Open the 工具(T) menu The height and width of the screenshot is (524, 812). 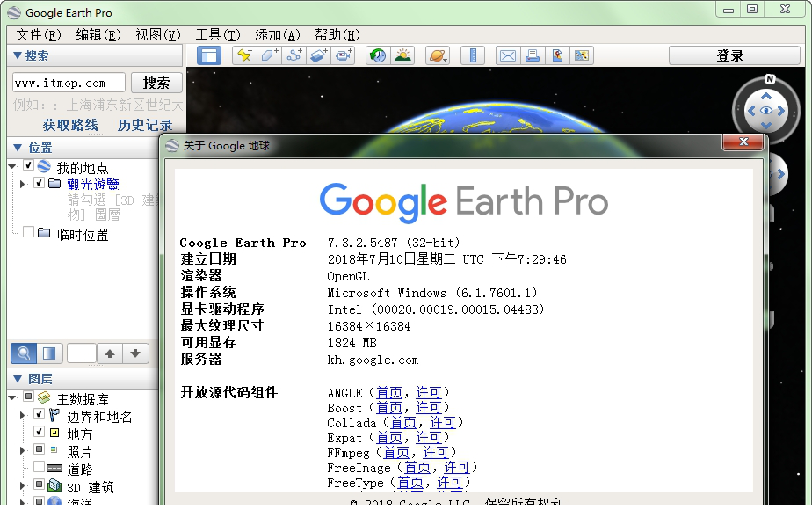[218, 34]
